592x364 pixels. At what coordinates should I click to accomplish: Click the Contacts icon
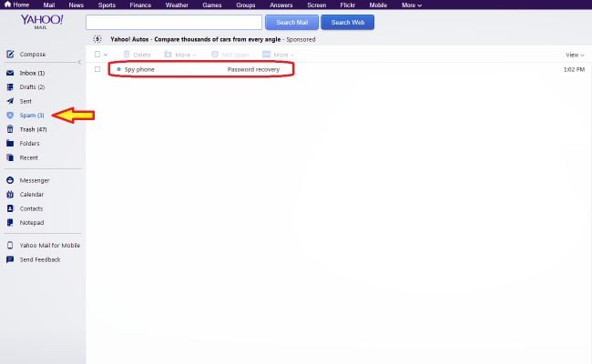[x=10, y=208]
